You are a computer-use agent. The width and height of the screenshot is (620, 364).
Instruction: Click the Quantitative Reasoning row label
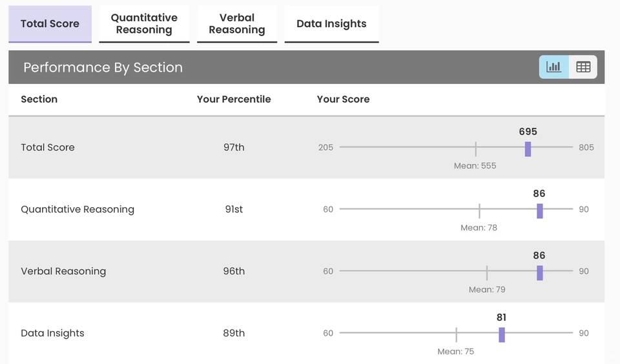77,209
